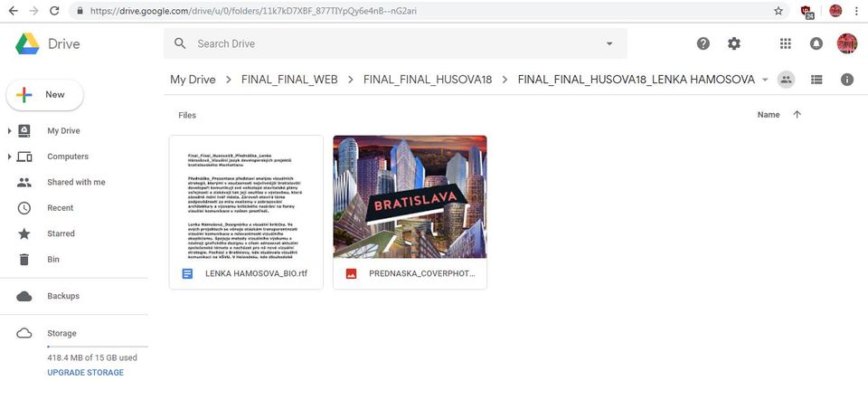Open search options dropdown arrow
The image size is (868, 409).
pyautogui.click(x=609, y=43)
